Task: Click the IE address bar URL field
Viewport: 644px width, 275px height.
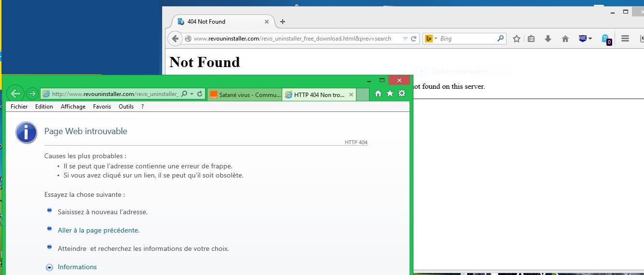Action: pyautogui.click(x=115, y=94)
